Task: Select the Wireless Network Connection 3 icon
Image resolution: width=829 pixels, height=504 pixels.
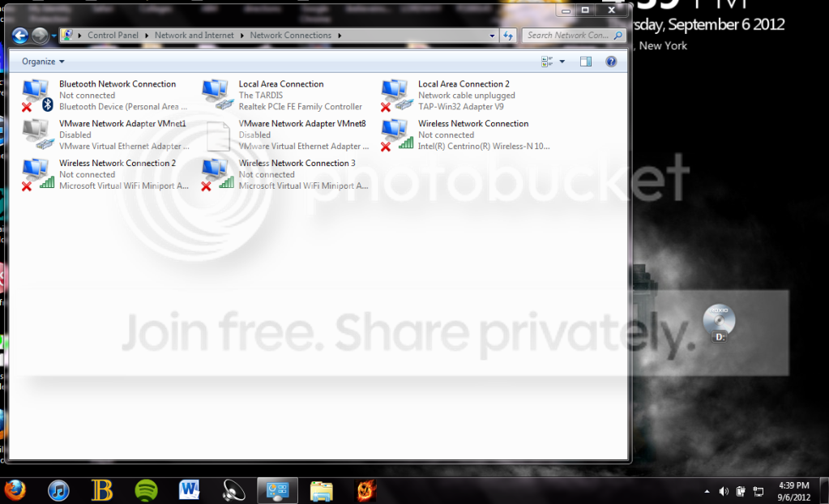Action: pyautogui.click(x=217, y=174)
